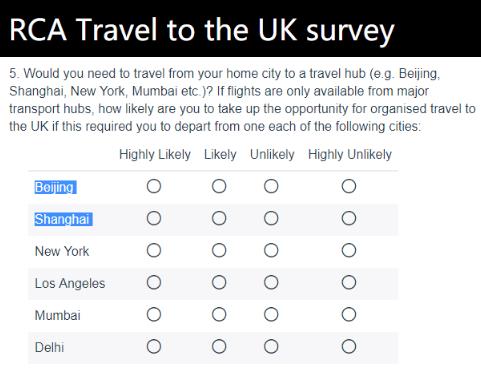Select Highly Likely for Beijing
481x373 pixels.
click(x=154, y=186)
